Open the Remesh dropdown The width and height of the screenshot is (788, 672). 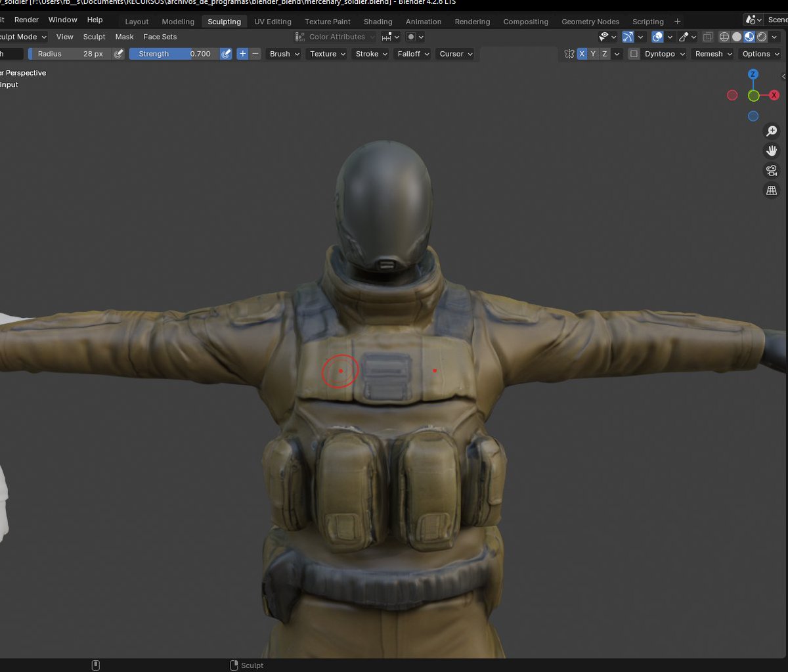pos(714,54)
